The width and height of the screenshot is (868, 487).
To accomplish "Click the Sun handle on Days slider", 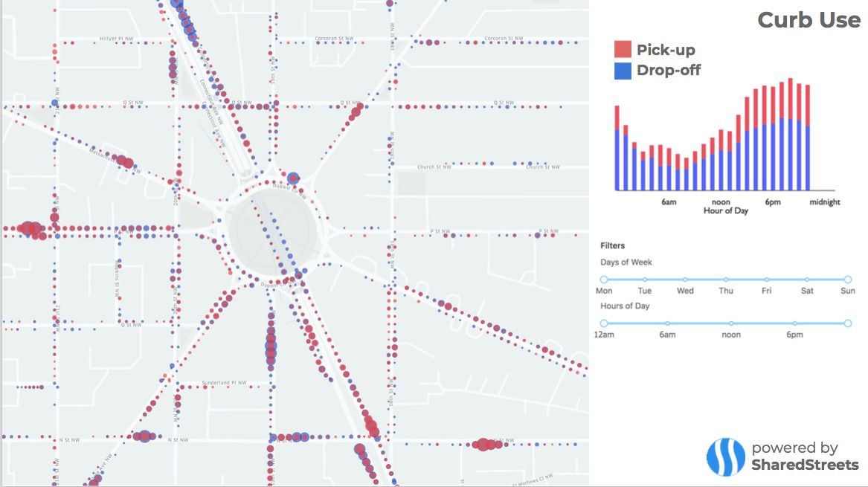I will 848,280.
